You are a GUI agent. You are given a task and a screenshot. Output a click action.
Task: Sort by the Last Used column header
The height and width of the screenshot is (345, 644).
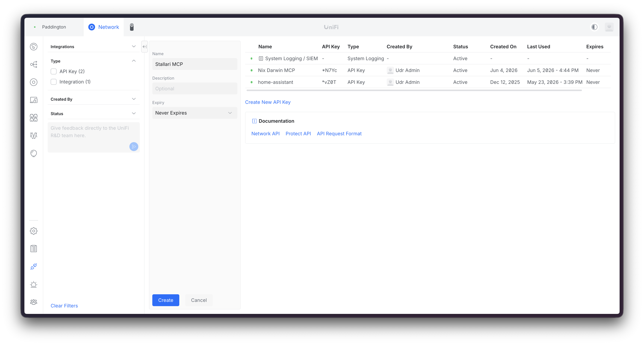[x=538, y=47]
